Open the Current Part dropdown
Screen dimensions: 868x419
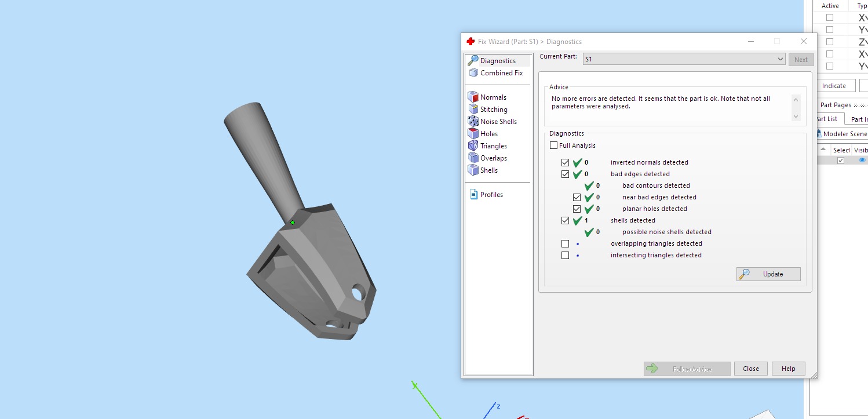tap(684, 59)
